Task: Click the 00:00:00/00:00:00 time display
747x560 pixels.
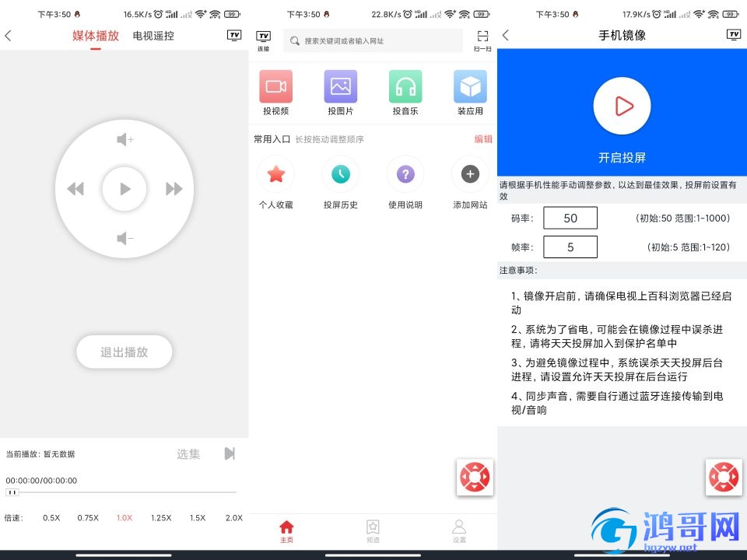Action: 41,481
